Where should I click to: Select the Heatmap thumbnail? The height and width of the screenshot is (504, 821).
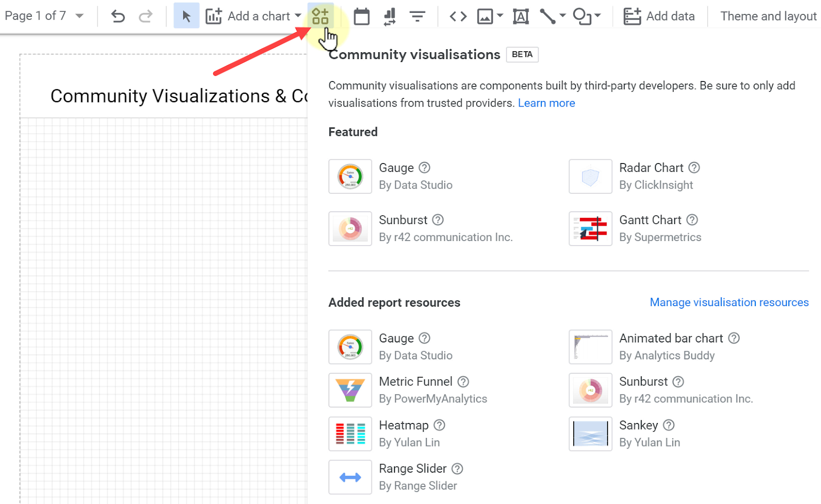350,434
